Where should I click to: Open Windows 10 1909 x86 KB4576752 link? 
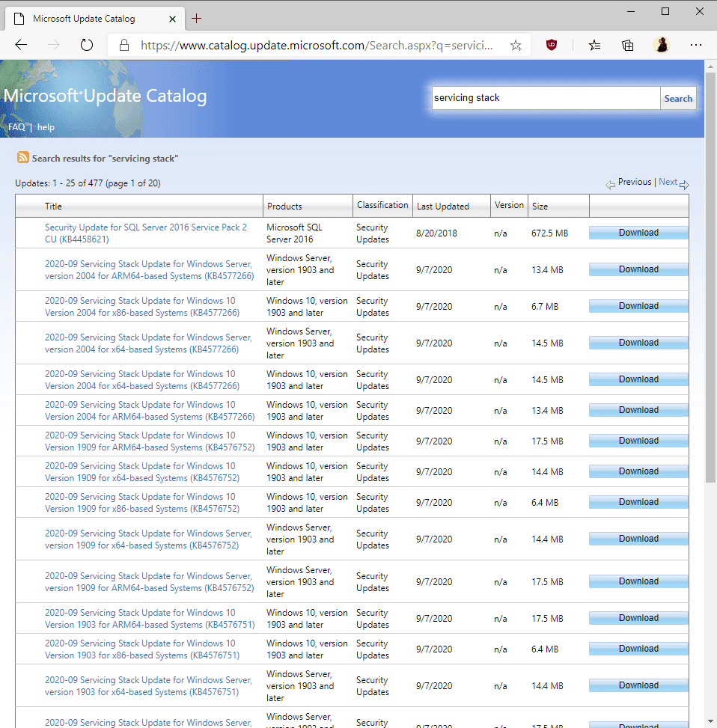142,502
